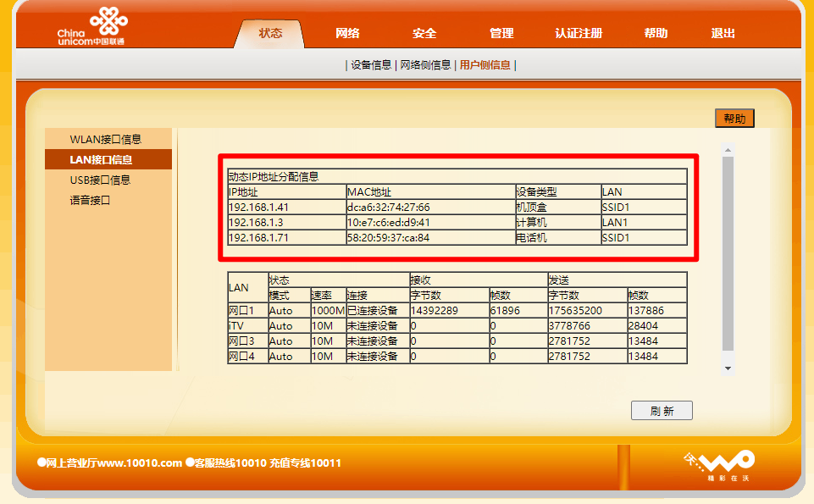Switch to the 安全 tab
The image size is (814, 504).
[424, 33]
